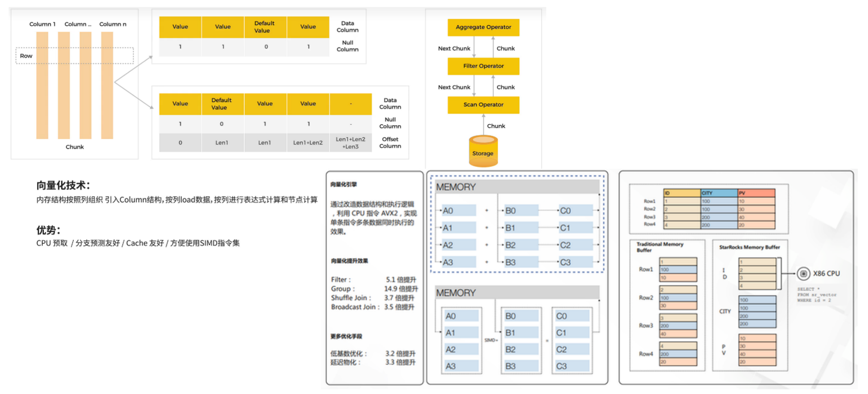868x394 pixels.
Task: Click the "Chunk" caption under the column bars
Action: (75, 147)
